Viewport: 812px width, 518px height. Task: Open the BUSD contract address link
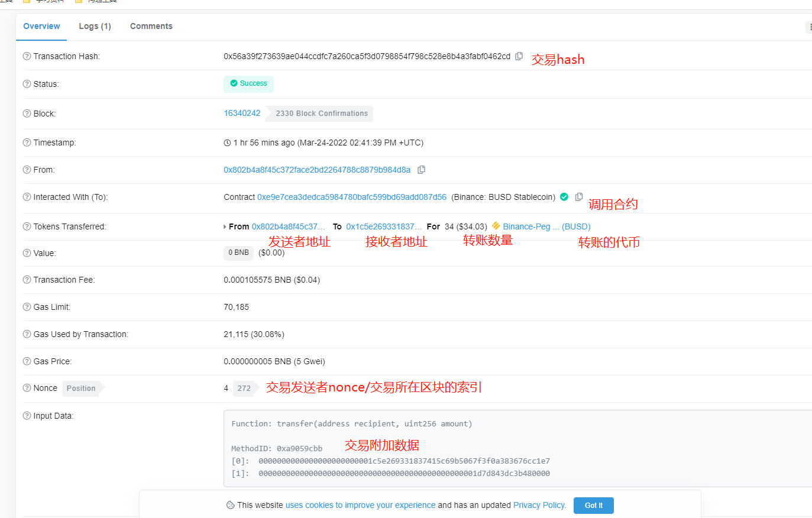pos(351,197)
